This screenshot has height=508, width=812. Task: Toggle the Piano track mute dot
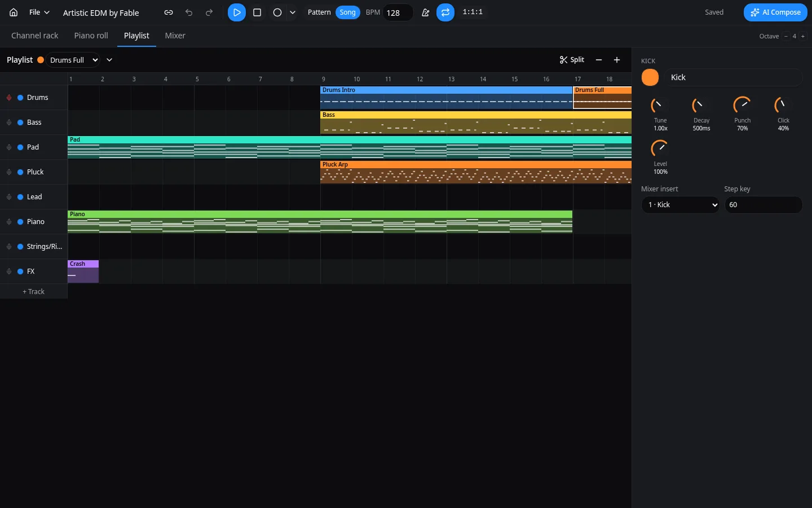[20, 222]
